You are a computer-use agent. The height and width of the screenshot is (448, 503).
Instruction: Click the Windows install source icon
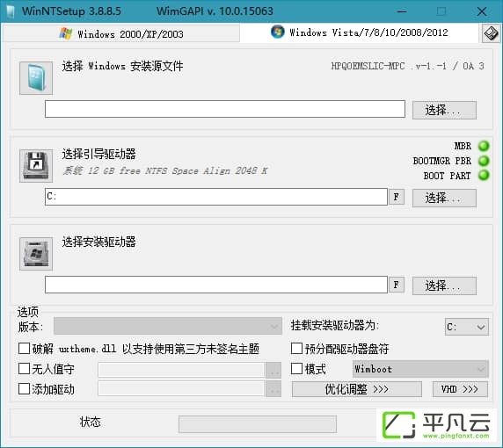coord(36,78)
